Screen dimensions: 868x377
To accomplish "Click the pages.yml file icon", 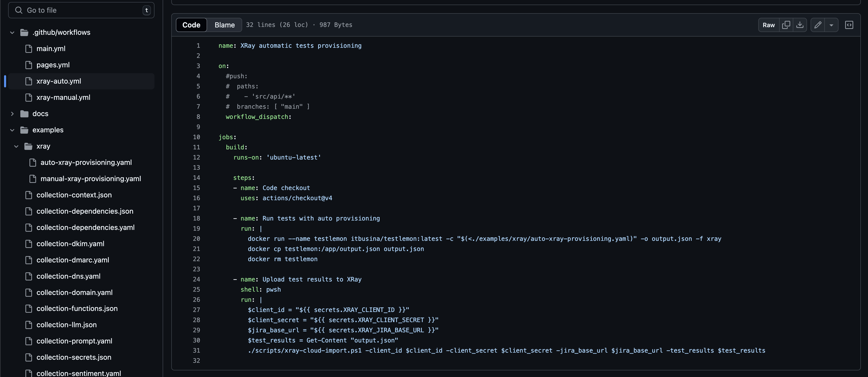I will tap(29, 65).
